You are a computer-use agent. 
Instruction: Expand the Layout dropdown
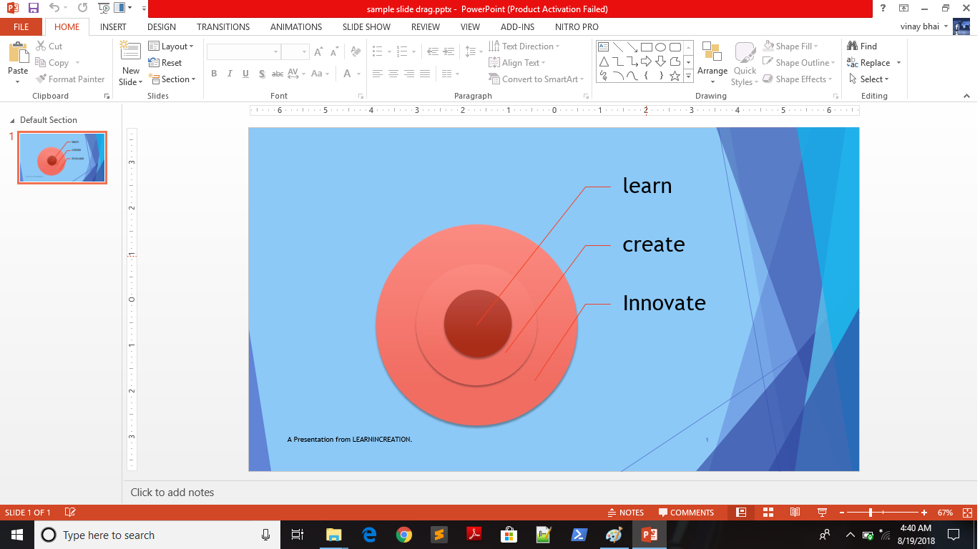(x=171, y=46)
